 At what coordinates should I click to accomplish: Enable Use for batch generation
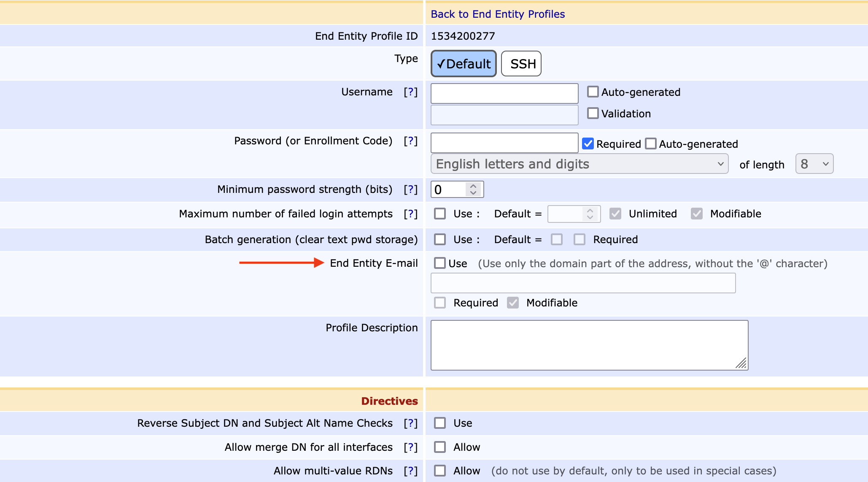tap(440, 239)
